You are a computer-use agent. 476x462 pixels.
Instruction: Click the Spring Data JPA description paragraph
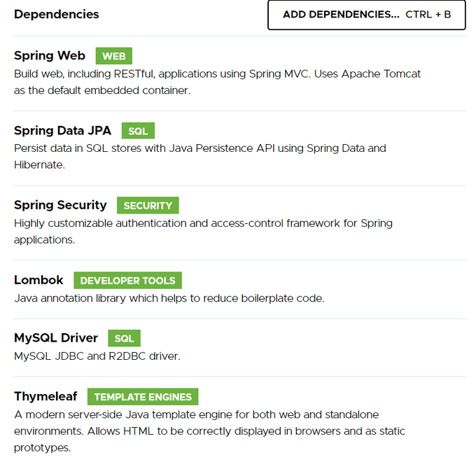pyautogui.click(x=200, y=156)
